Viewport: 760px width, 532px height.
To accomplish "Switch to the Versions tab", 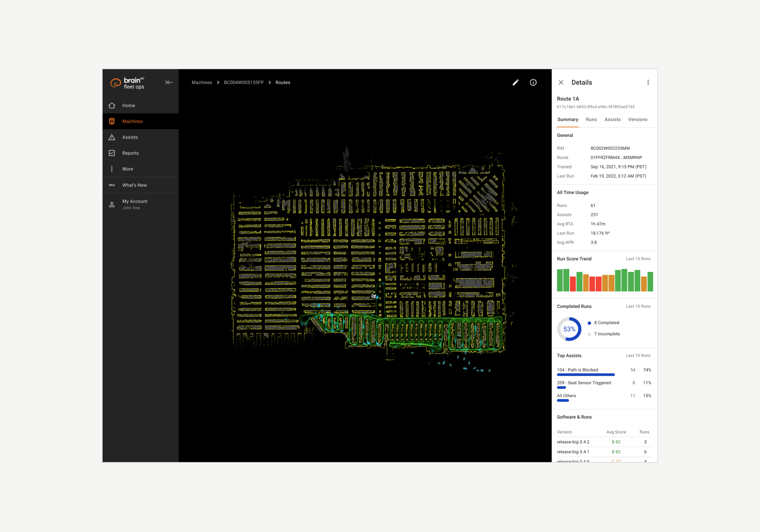I will 637,120.
